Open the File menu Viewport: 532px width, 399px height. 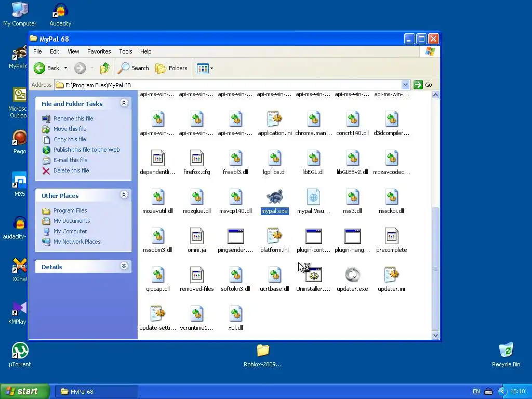(x=37, y=51)
